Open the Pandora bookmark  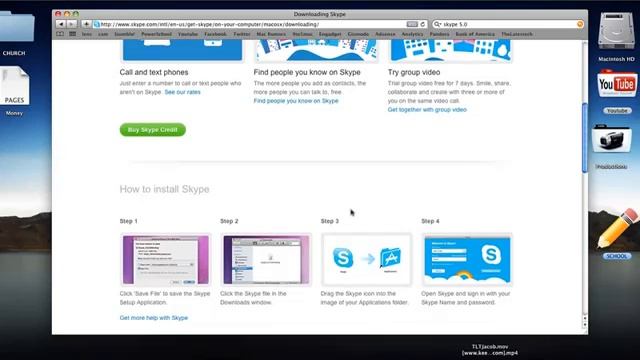(x=439, y=34)
